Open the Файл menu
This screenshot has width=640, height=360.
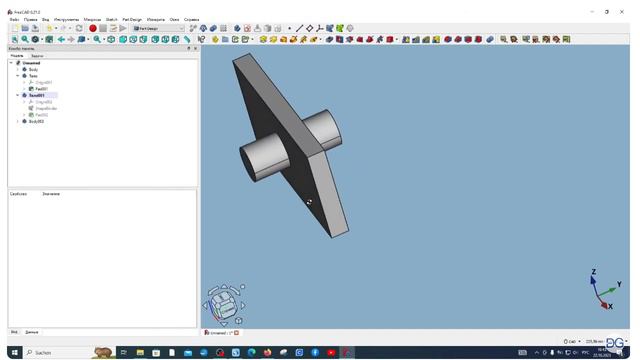point(14,19)
